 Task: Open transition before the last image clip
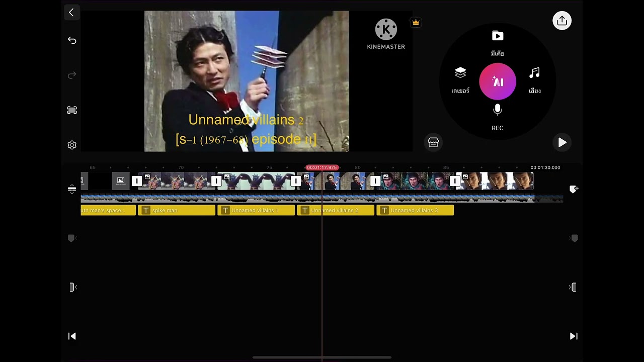pos(455,181)
